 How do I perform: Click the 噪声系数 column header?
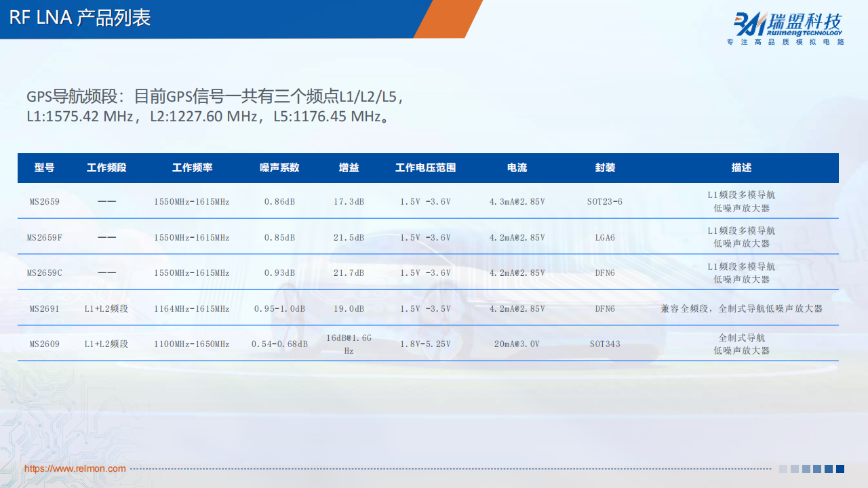(279, 168)
